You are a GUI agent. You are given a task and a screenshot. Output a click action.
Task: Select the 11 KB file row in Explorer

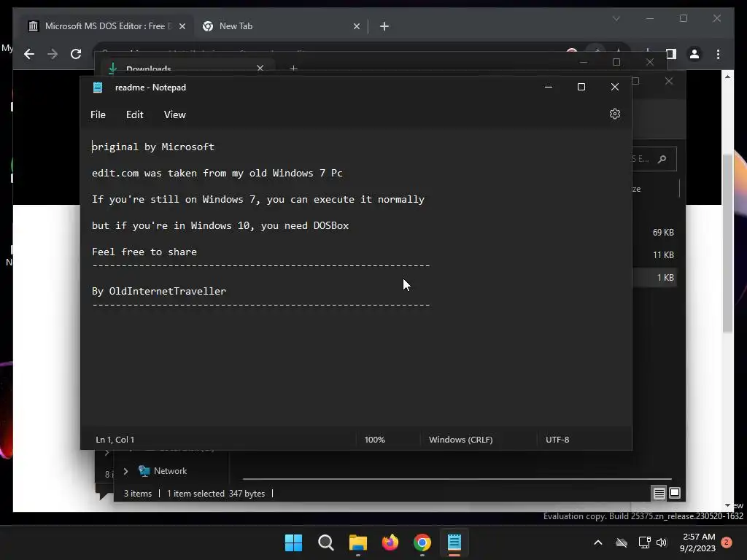[x=655, y=254]
